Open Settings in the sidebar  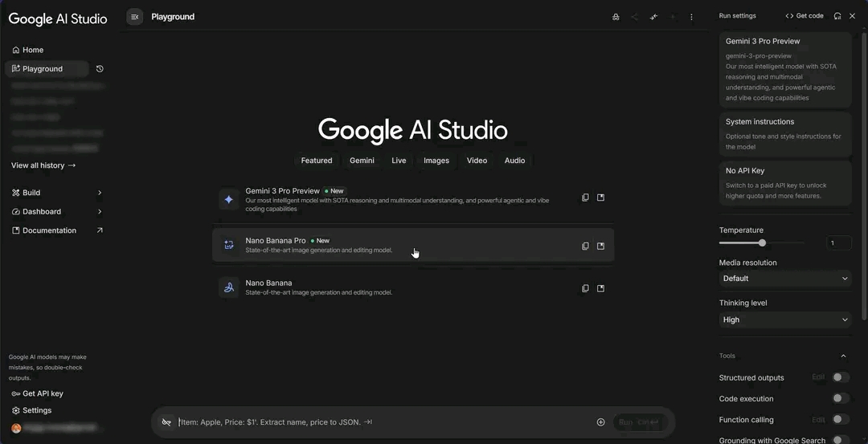(32, 410)
